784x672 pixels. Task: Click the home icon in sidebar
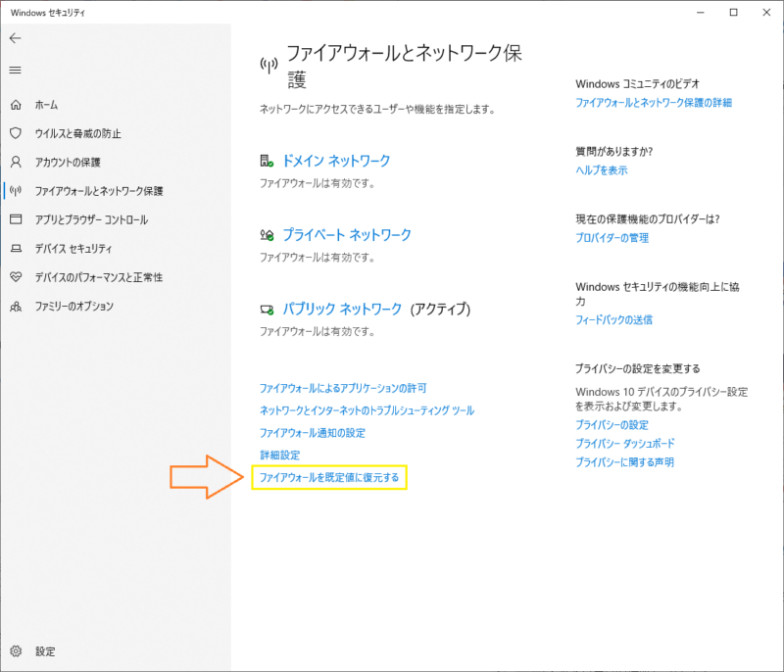tap(16, 105)
